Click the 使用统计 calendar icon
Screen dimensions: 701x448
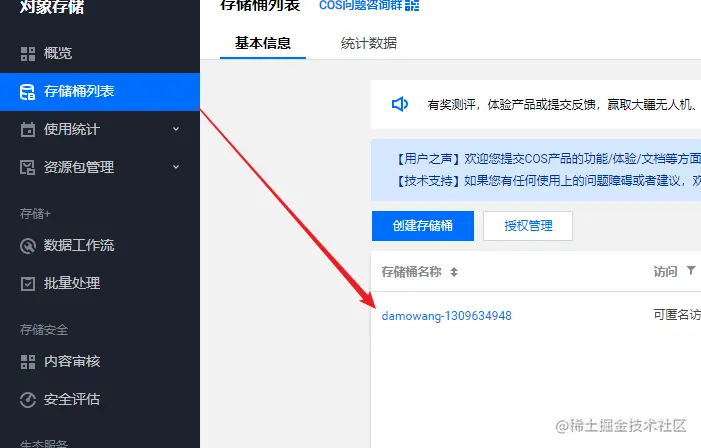coord(28,130)
